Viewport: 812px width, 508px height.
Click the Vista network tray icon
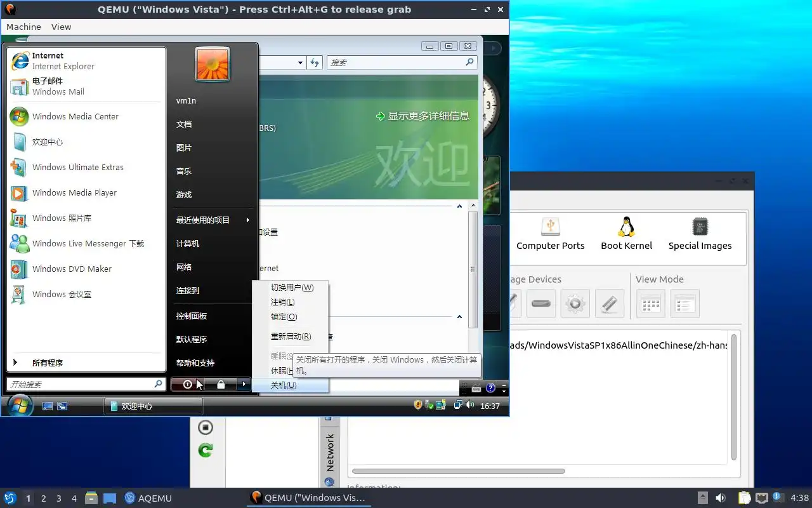click(458, 405)
